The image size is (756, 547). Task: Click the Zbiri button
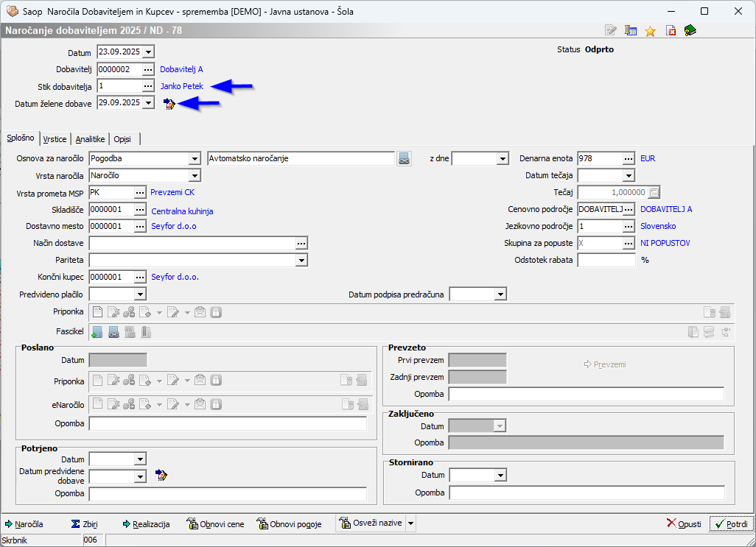pyautogui.click(x=85, y=524)
